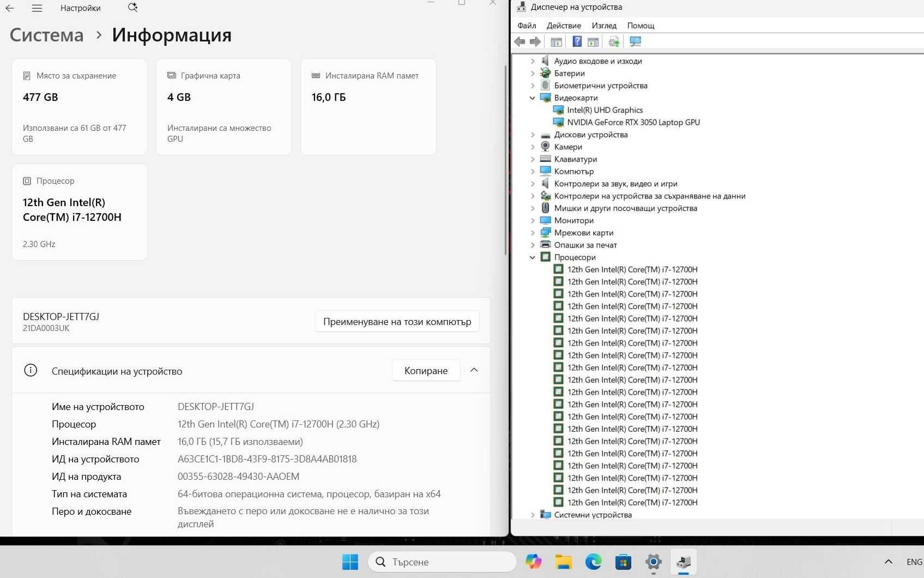
Task: Collapse the Видеокарти category
Action: click(x=533, y=98)
